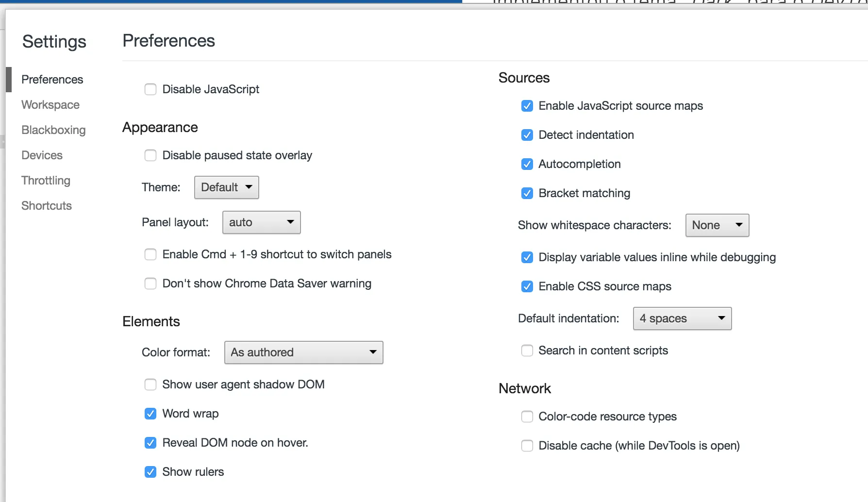The image size is (868, 502).
Task: Uncheck Detect indentation checkbox
Action: click(x=527, y=135)
